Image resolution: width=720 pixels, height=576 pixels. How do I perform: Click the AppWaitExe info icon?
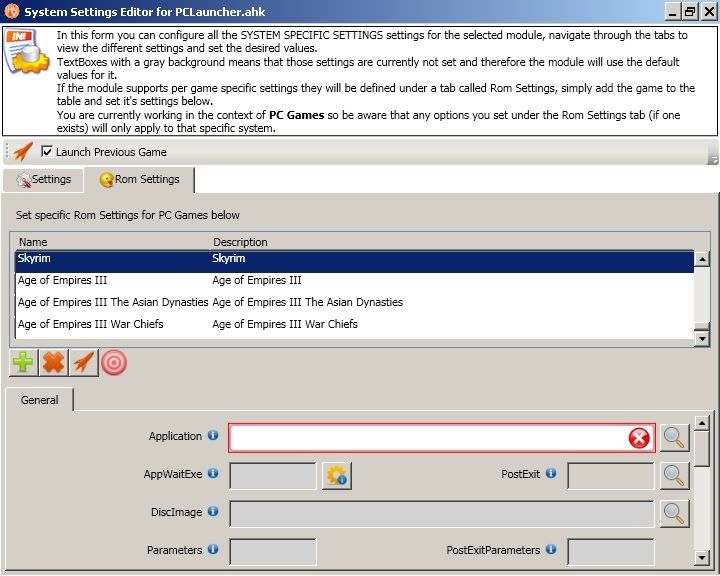click(213, 473)
